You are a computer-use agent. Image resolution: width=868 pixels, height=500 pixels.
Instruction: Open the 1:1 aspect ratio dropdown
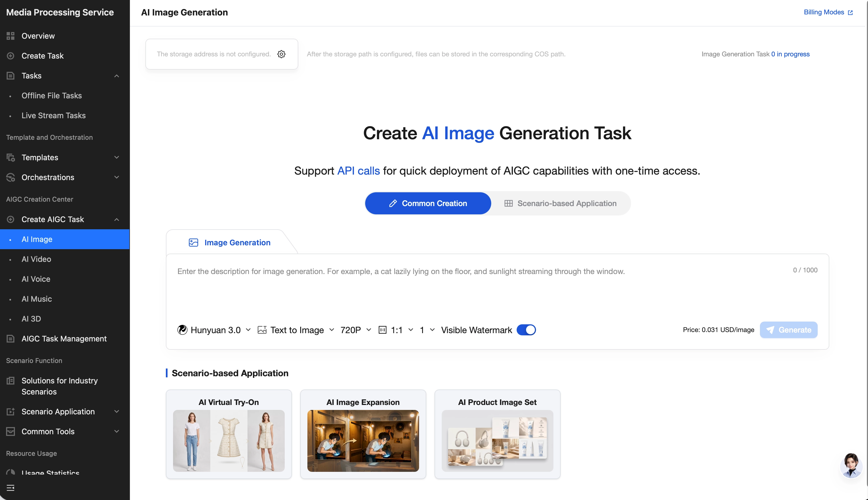[x=396, y=330]
